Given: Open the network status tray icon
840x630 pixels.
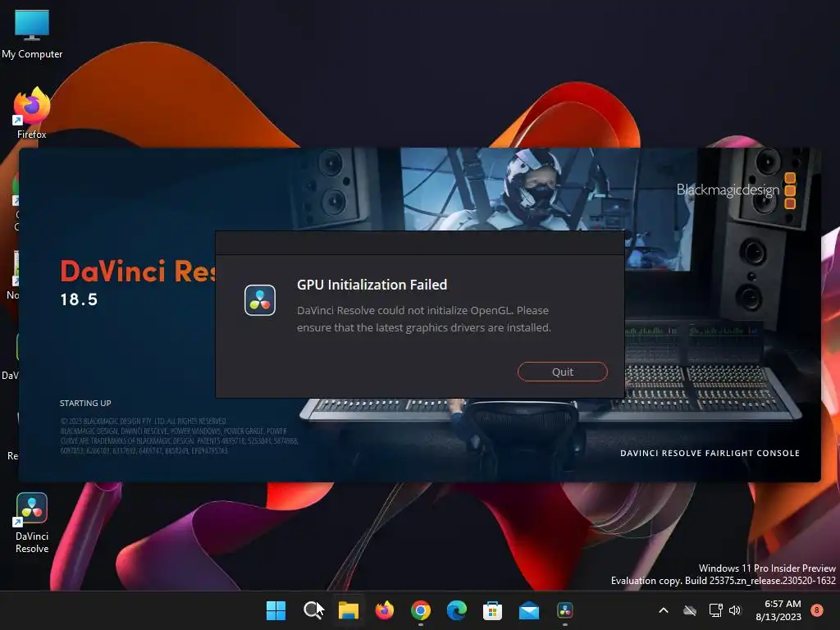Looking at the screenshot, I should [715, 610].
